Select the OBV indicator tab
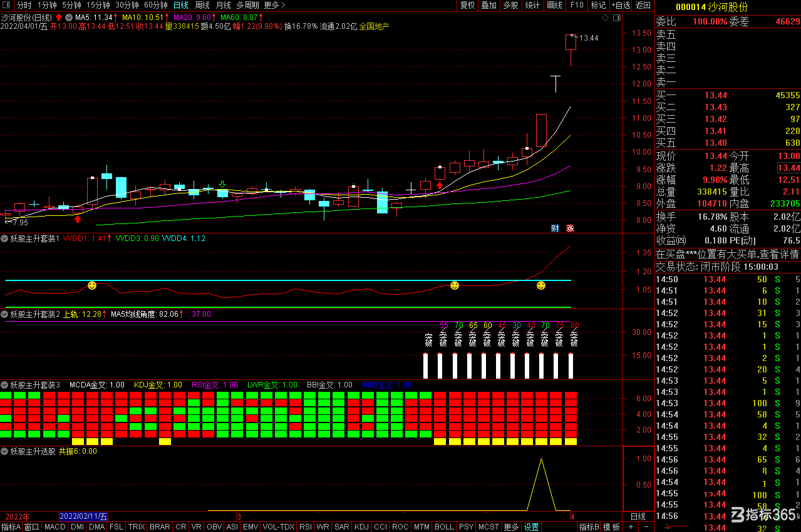 (214, 527)
